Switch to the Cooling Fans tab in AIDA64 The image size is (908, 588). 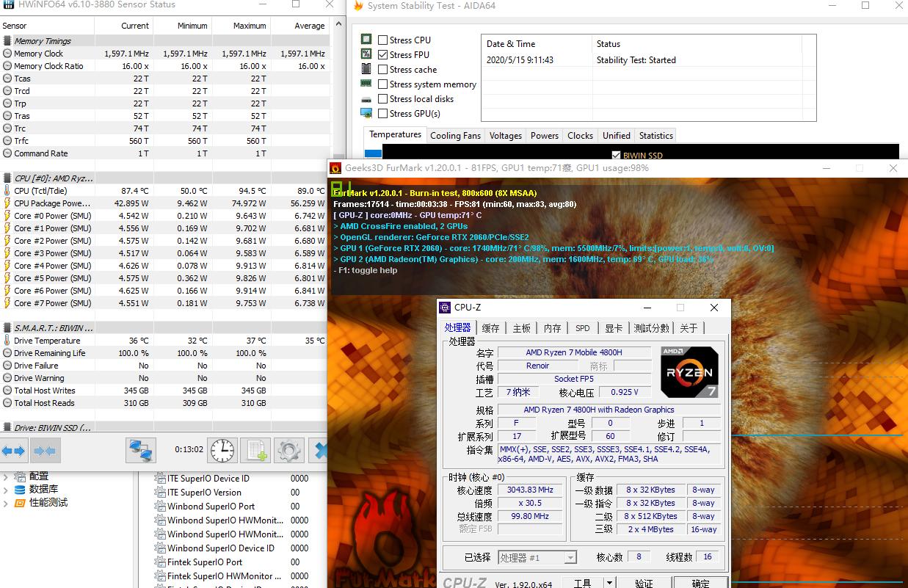455,135
